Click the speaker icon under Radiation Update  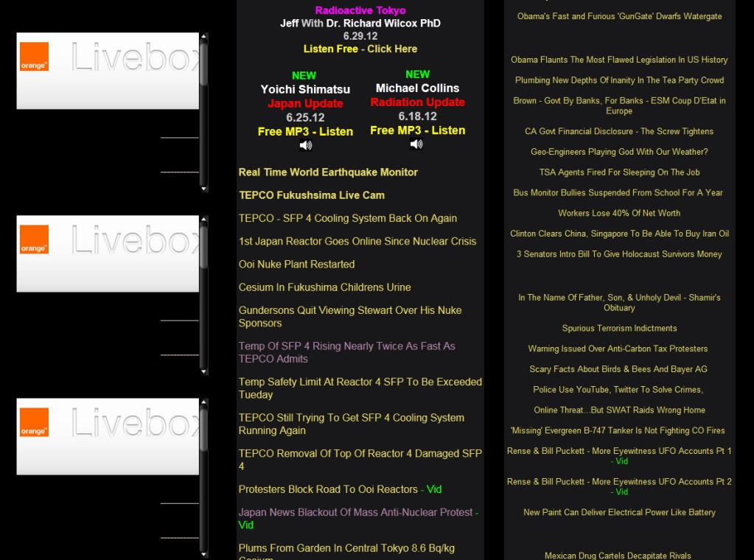[416, 144]
